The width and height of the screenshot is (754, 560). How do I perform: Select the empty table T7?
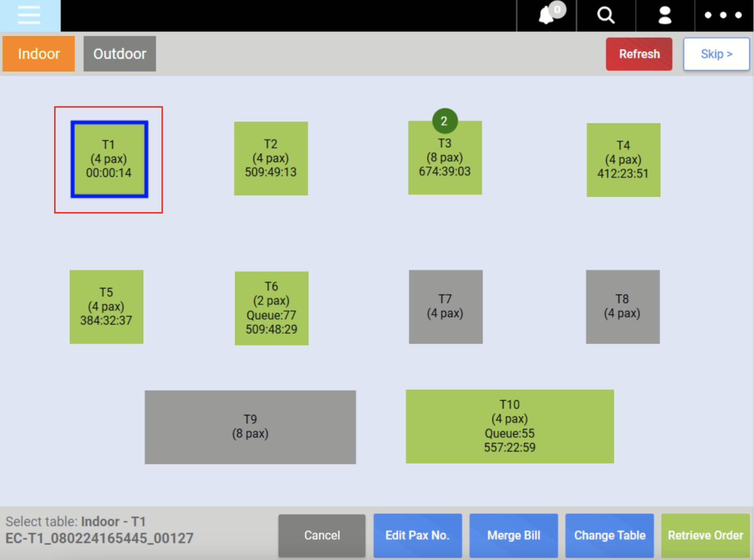445,306
